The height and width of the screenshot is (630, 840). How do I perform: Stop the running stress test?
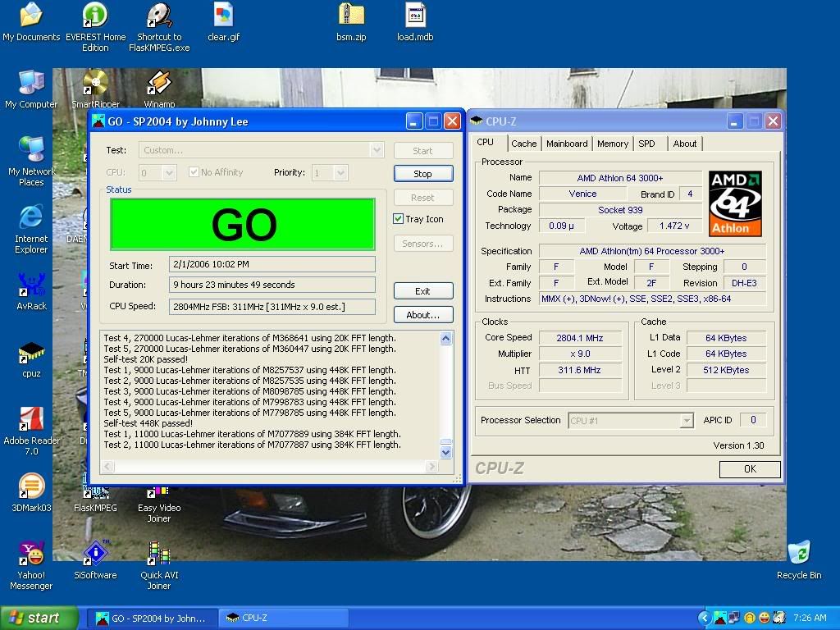click(423, 174)
